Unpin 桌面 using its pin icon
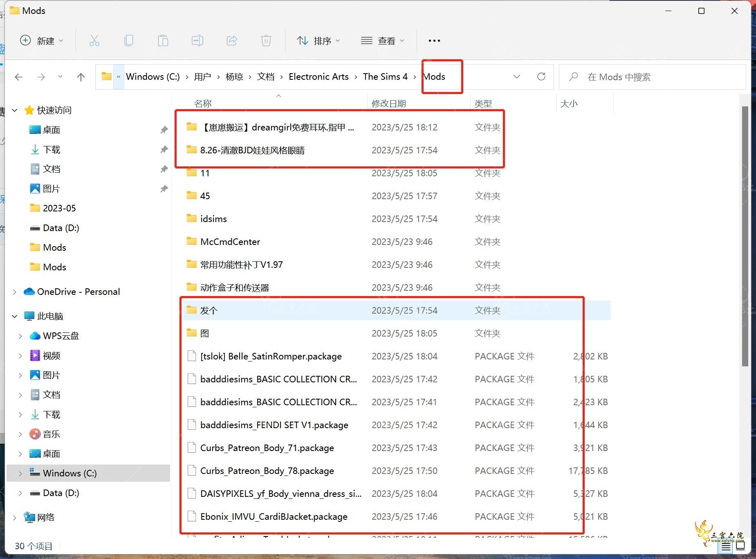 [164, 130]
